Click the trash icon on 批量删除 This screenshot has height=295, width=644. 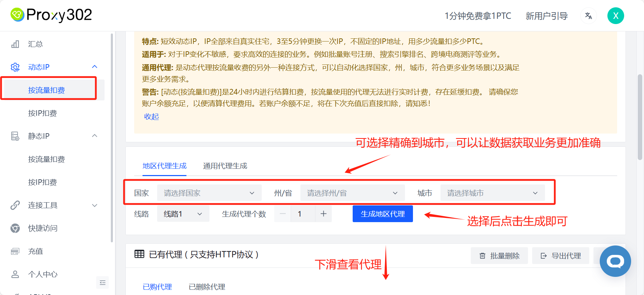482,256
